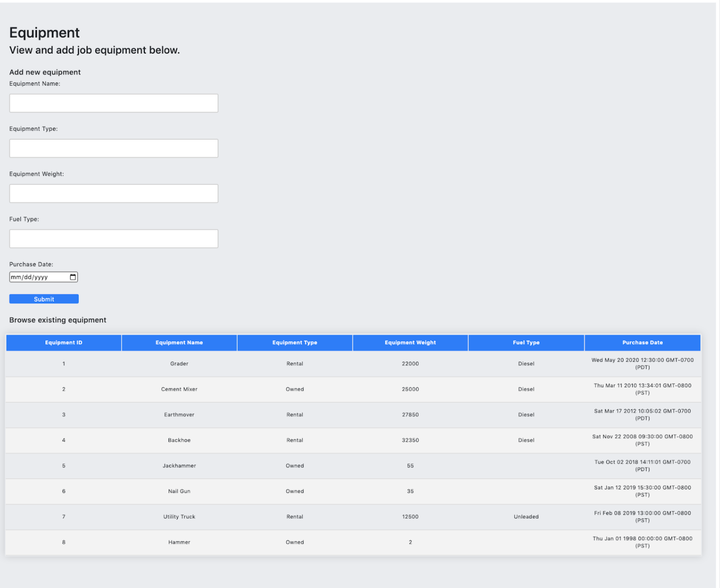Click the Equipment page heading
720x588 pixels.
[44, 33]
